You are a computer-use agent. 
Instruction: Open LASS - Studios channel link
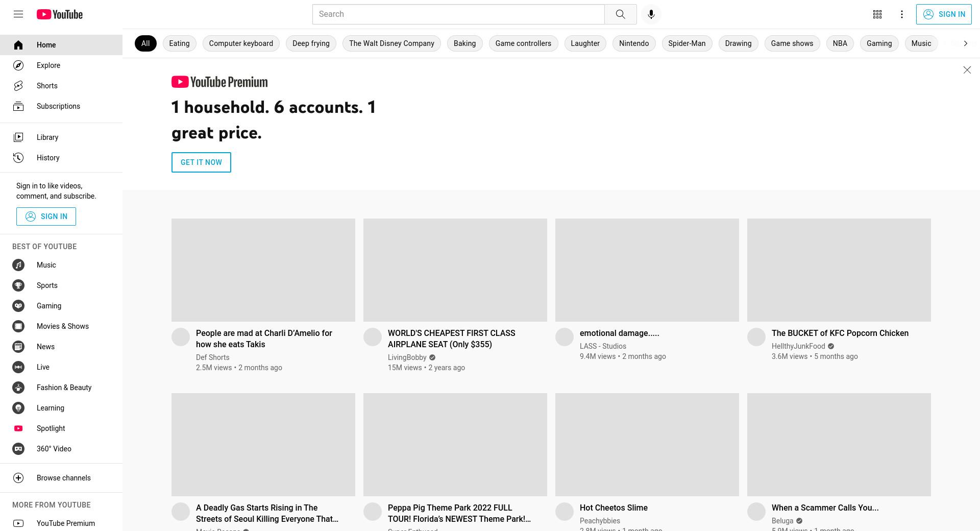603,346
